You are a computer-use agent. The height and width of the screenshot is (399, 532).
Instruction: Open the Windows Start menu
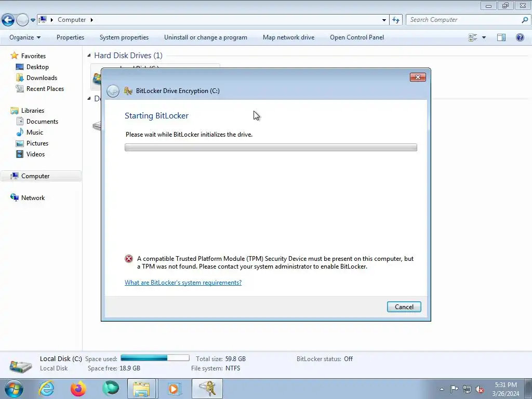coord(14,389)
